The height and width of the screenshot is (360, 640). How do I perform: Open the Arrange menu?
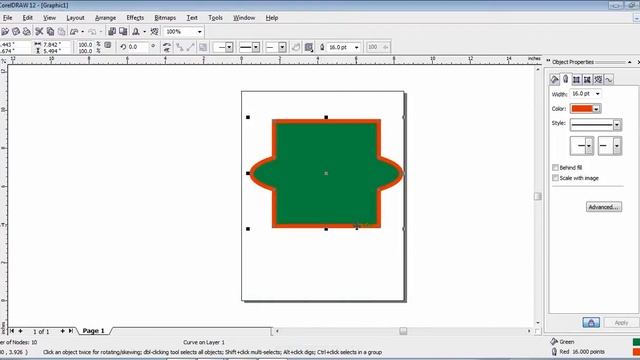tap(105, 18)
